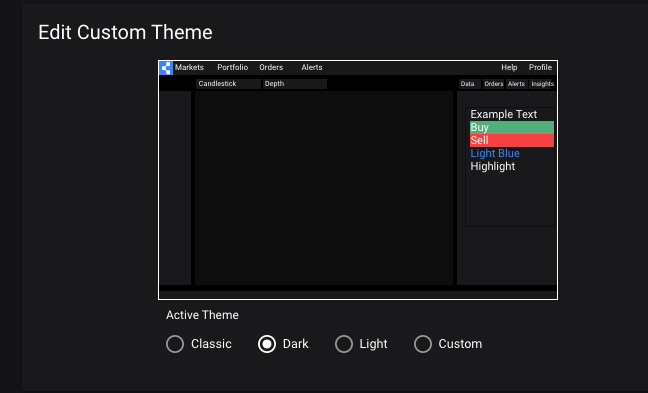Screen dimensions: 648x393
Task: Select the Insights side panel tab
Action: [x=541, y=84]
